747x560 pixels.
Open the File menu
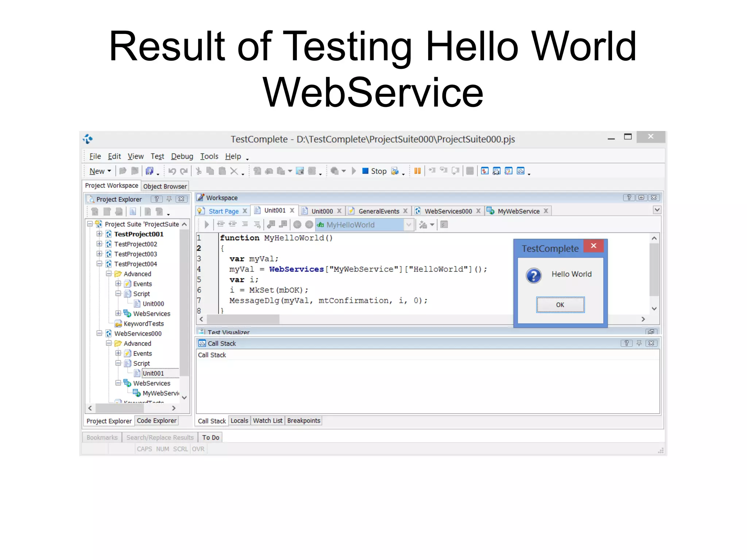pyautogui.click(x=95, y=157)
